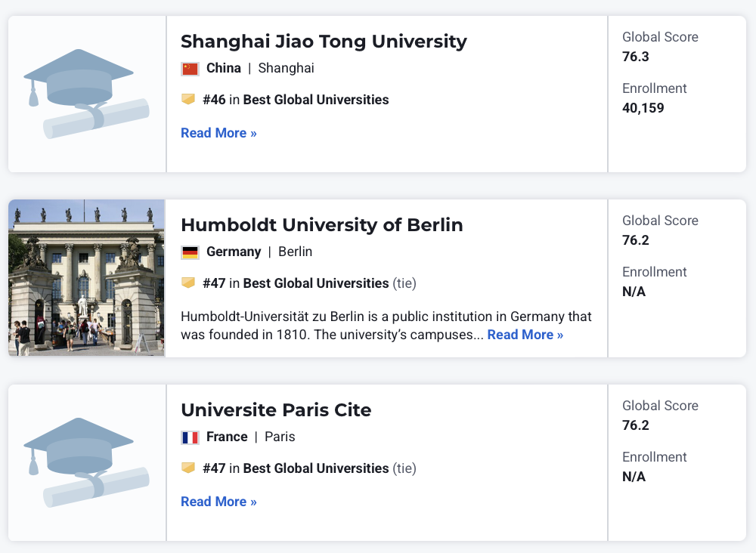Click the 'China' country label

(x=224, y=69)
